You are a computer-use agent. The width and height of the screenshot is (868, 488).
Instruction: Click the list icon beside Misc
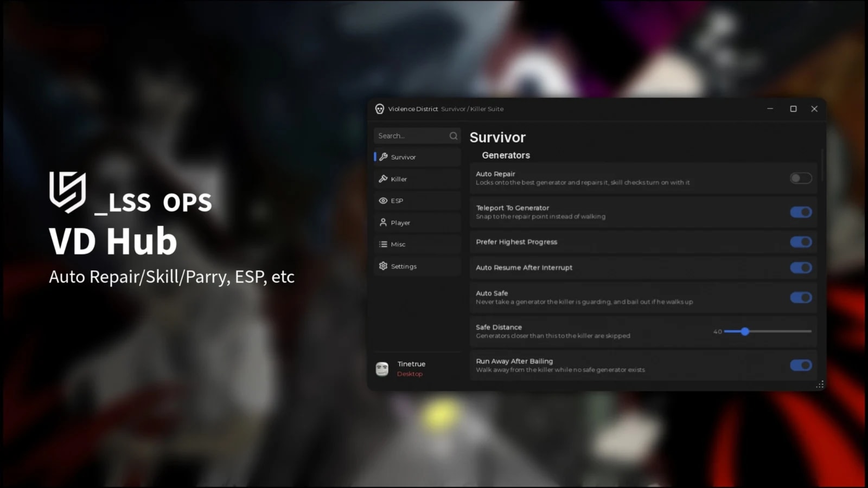point(383,244)
